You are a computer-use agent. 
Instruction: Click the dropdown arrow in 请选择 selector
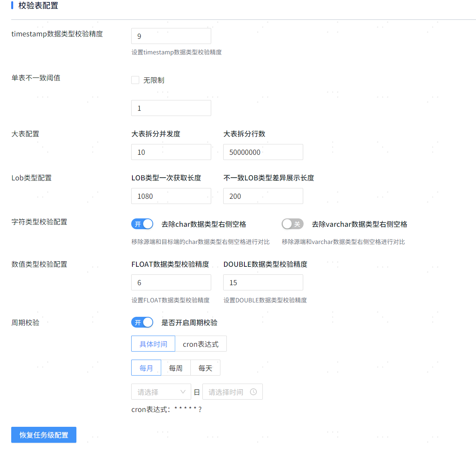(x=184, y=392)
